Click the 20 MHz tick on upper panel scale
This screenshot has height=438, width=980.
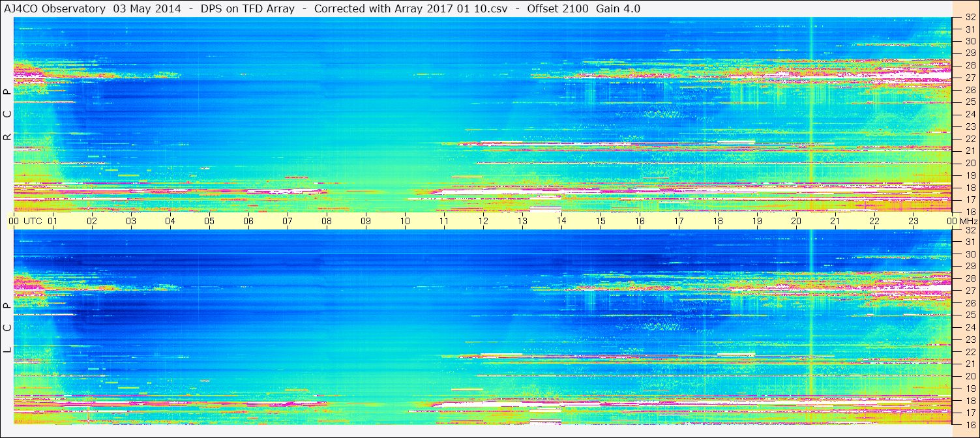(x=970, y=163)
